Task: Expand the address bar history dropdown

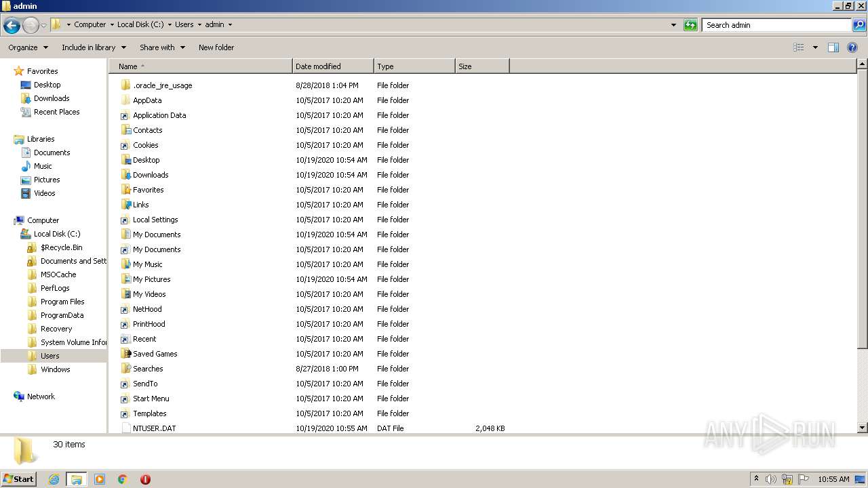Action: click(x=673, y=25)
